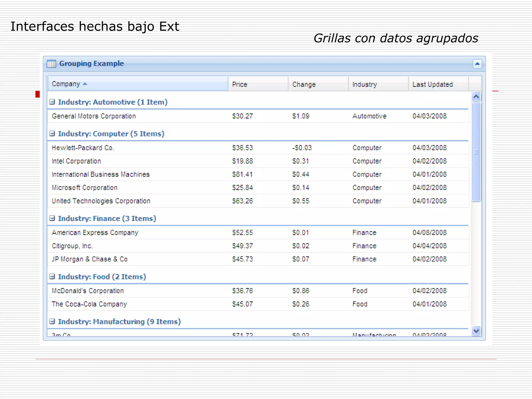The image size is (532, 399).
Task: Toggle the Company sort direction arrow
Action: click(85, 84)
